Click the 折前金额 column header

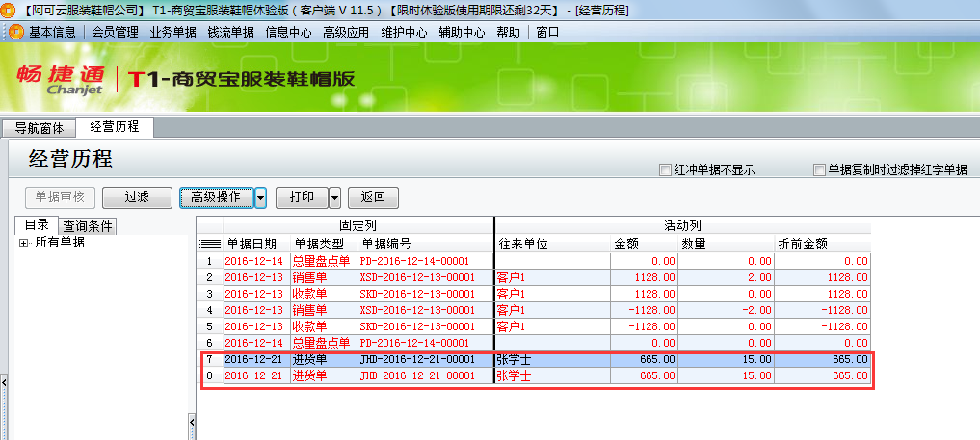pos(823,244)
